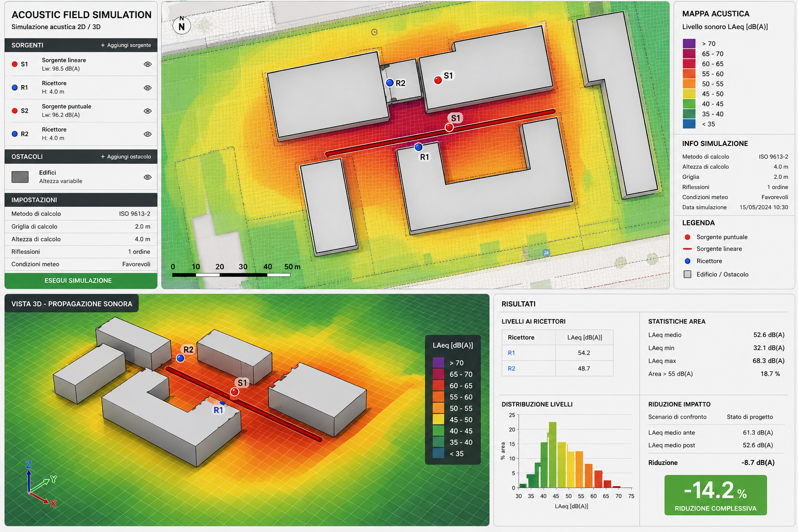Select the red S2 icon in source list

(x=15, y=111)
